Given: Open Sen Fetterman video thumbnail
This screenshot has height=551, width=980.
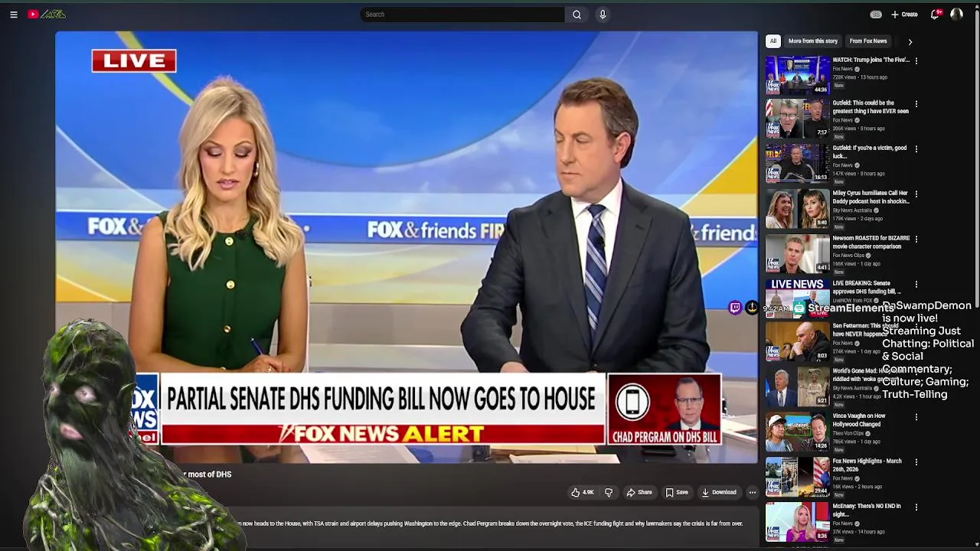Looking at the screenshot, I should pos(797,342).
